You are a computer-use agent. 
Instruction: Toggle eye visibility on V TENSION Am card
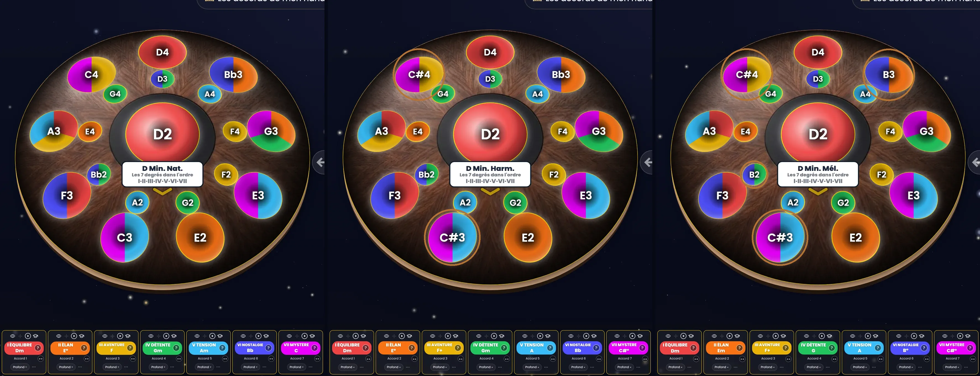tap(197, 336)
